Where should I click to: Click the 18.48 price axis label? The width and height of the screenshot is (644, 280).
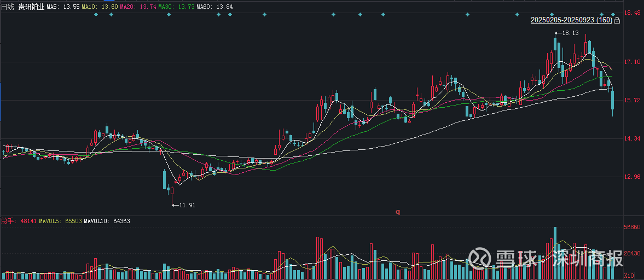[633, 13]
